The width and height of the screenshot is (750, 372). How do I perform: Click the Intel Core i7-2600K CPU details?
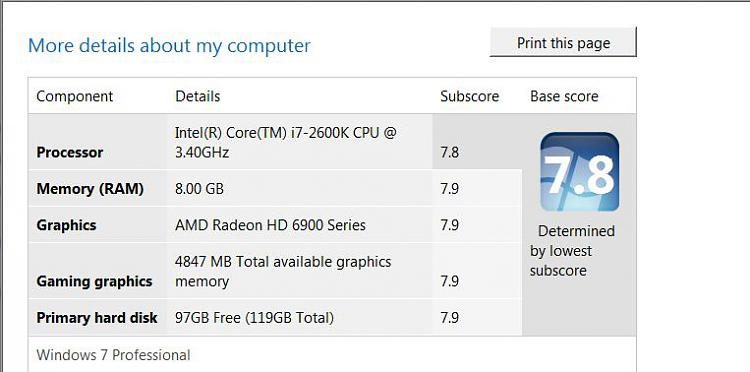coord(286,142)
